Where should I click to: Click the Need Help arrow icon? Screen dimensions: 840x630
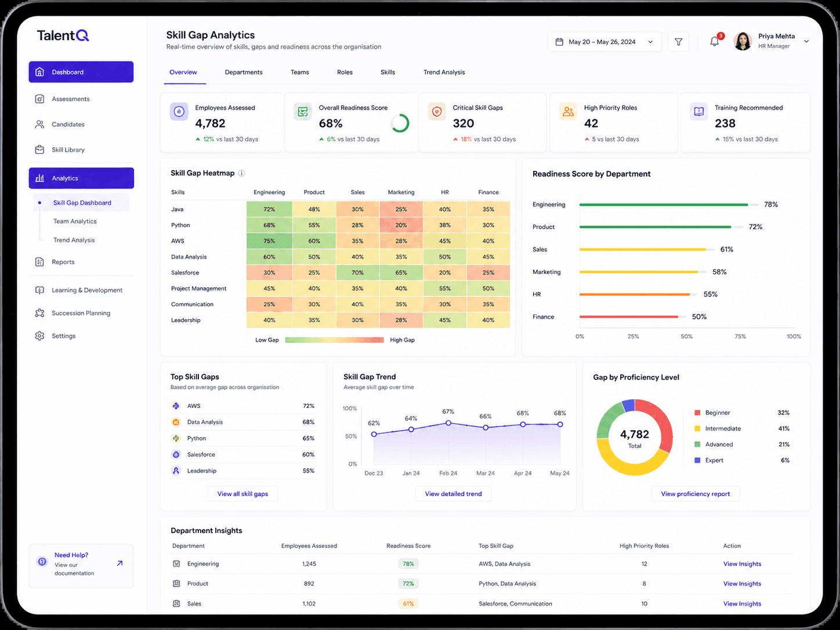coord(120,563)
